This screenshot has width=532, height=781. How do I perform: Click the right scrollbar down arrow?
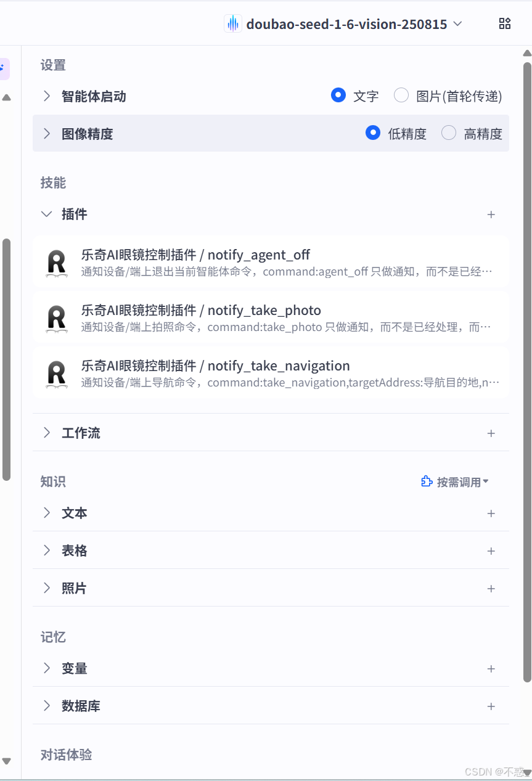click(527, 772)
